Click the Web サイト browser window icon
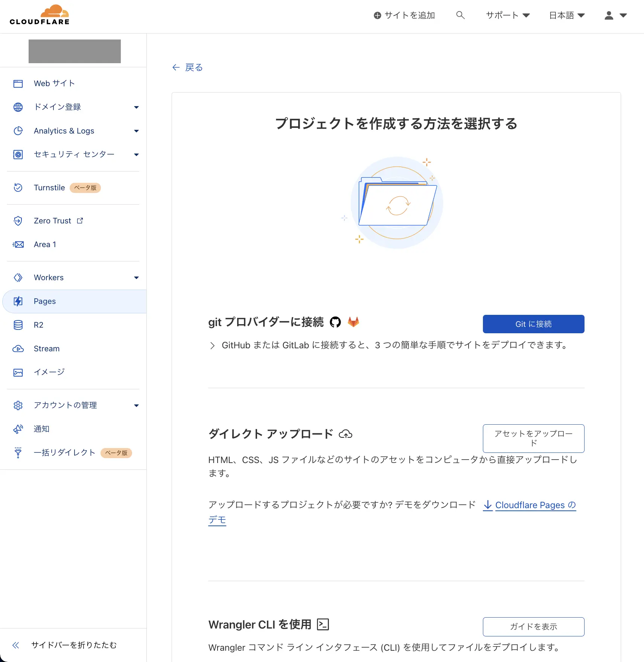The height and width of the screenshot is (662, 644). pos(18,84)
